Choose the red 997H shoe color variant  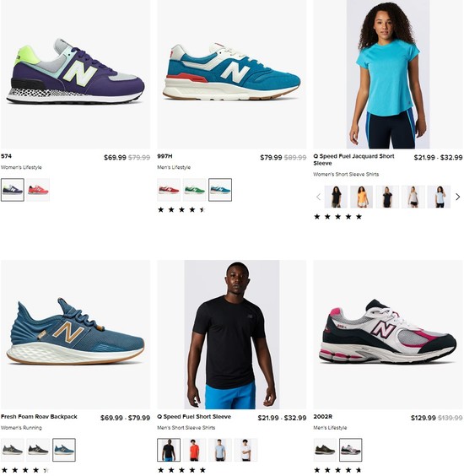tap(169, 190)
